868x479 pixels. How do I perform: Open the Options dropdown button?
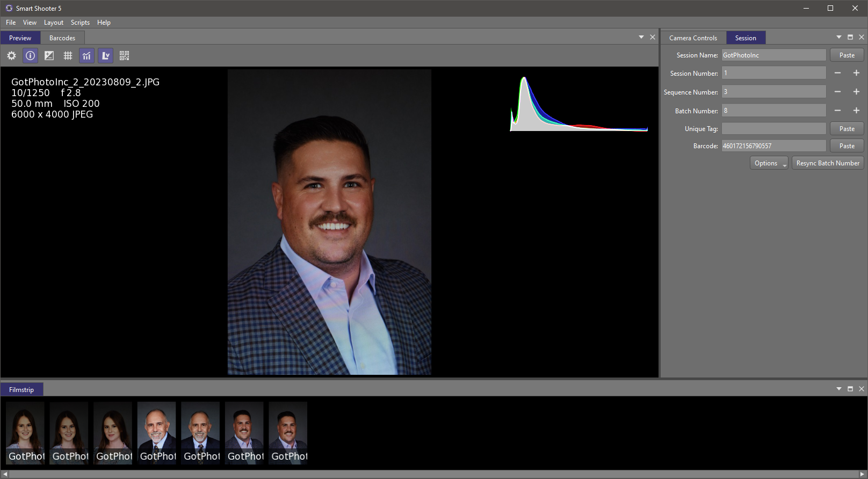pyautogui.click(x=769, y=163)
